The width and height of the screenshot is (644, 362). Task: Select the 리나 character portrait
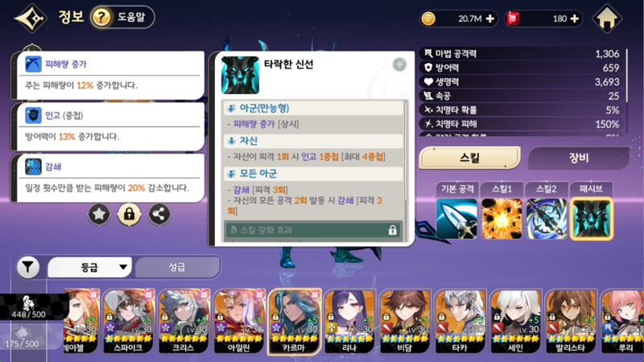pos(350,321)
